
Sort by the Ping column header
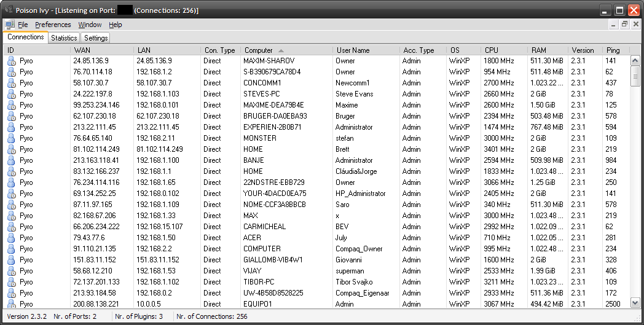pyautogui.click(x=616, y=50)
